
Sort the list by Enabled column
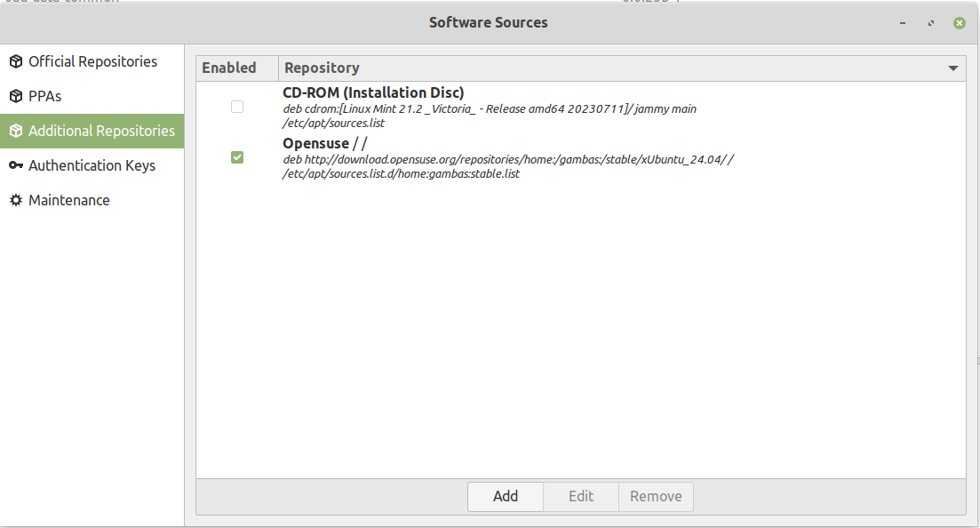229,68
